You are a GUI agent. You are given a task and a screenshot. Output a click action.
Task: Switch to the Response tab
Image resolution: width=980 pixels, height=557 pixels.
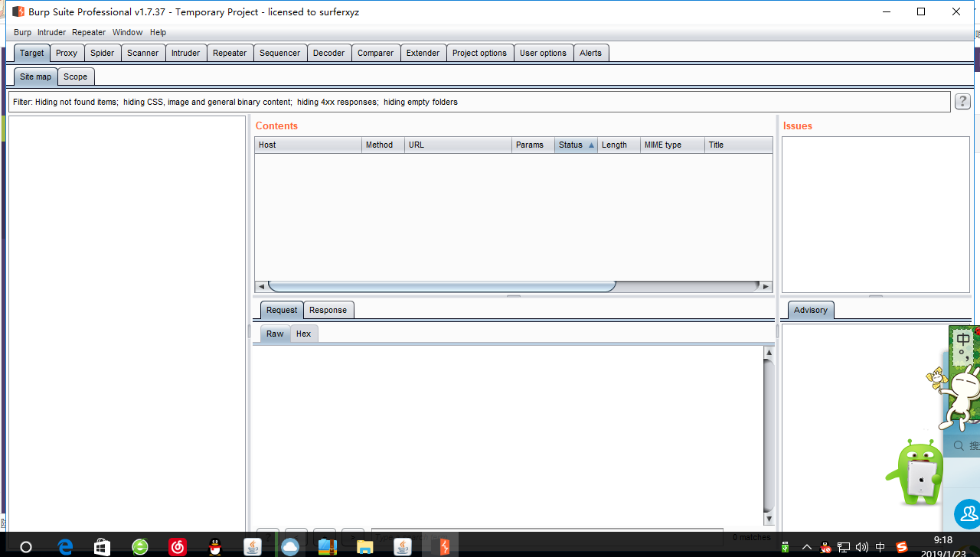(328, 310)
